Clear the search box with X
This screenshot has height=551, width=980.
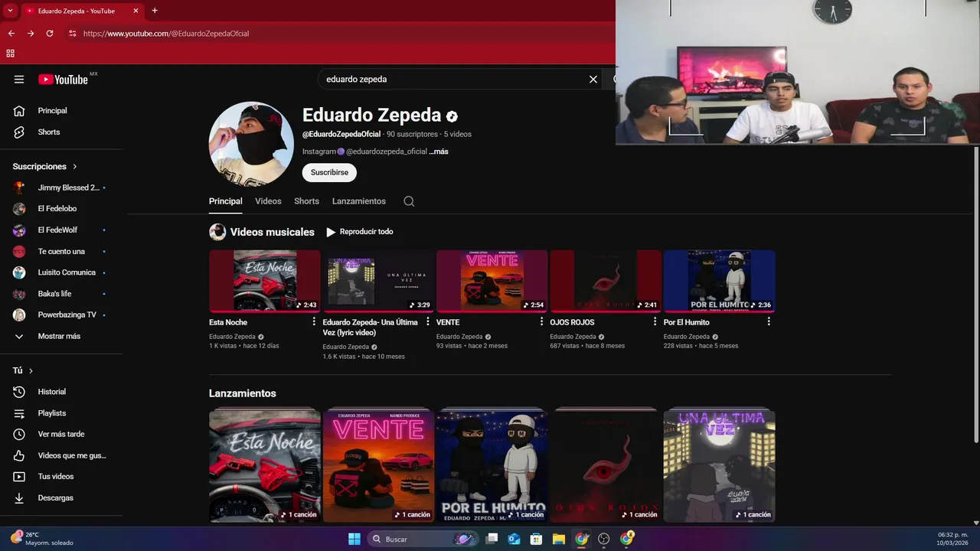[x=593, y=79]
